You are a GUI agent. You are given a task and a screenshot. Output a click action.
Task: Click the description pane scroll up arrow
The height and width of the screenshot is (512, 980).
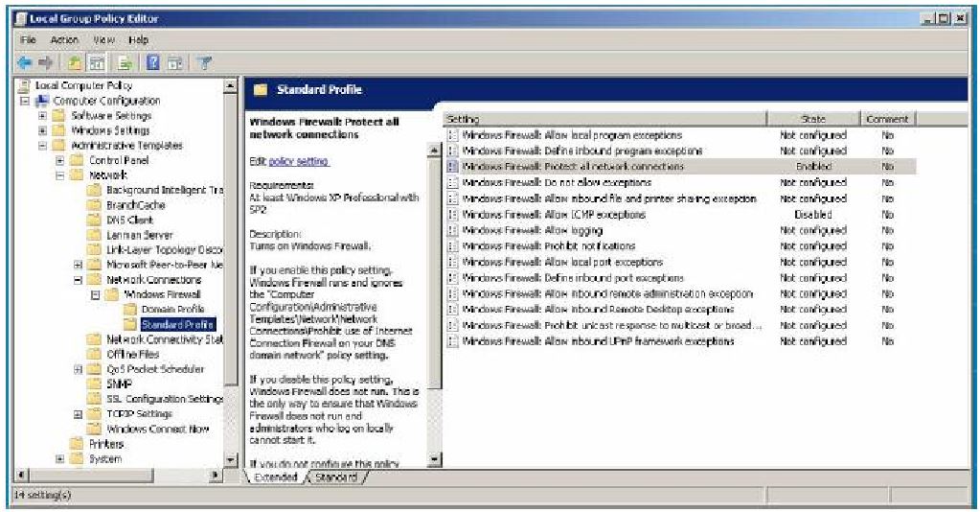pos(434,151)
